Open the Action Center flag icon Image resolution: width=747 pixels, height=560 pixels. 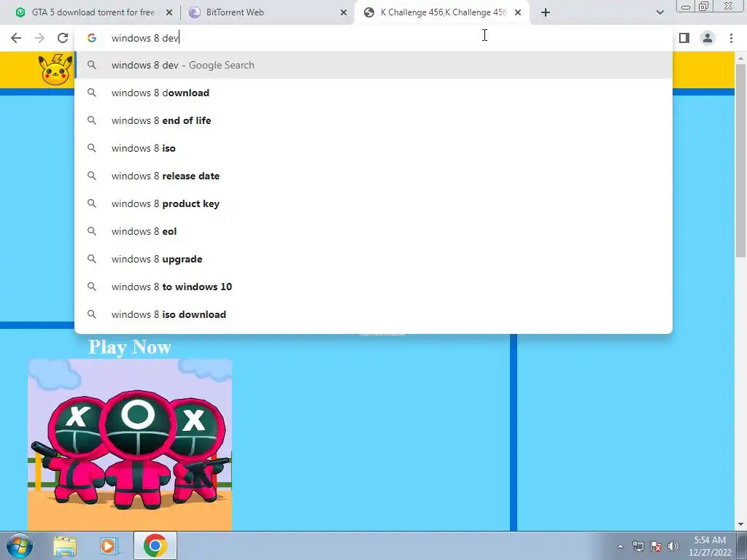point(656,546)
